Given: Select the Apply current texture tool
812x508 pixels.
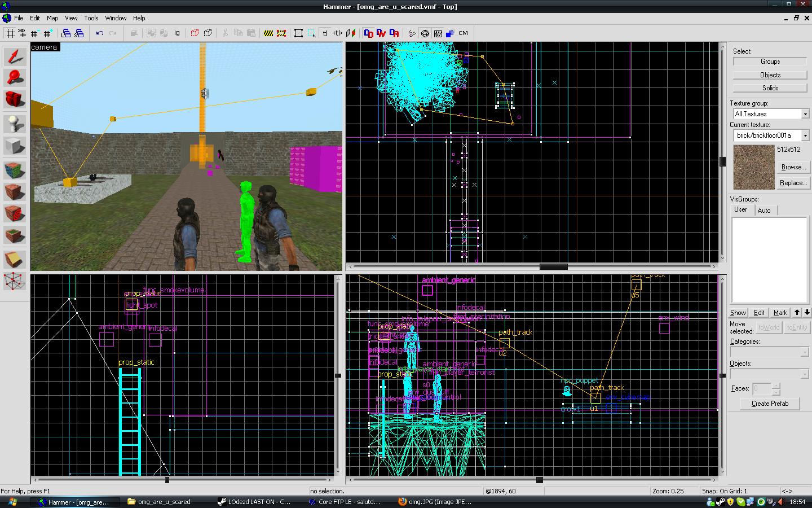Looking at the screenshot, I should [x=15, y=192].
